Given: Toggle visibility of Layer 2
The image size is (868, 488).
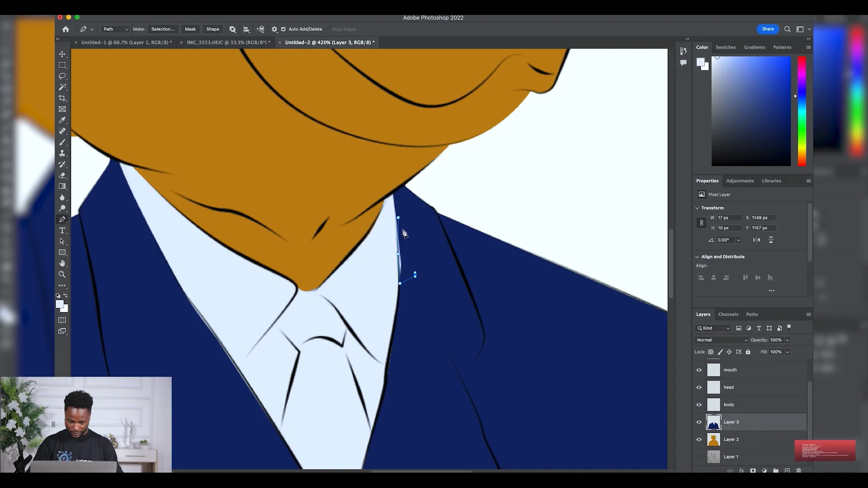Looking at the screenshot, I should pos(699,439).
